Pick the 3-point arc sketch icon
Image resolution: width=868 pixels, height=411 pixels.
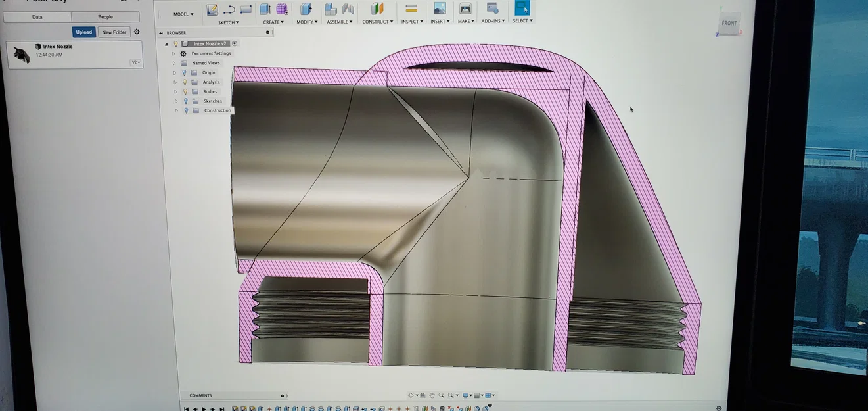tap(229, 10)
